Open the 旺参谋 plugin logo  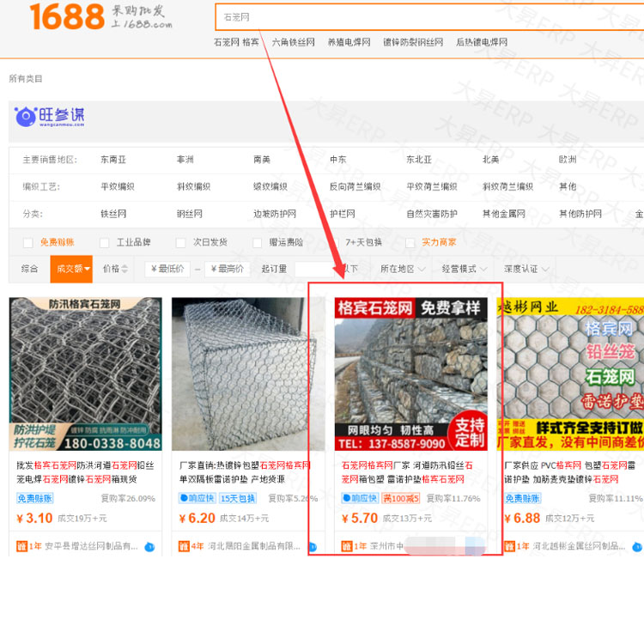point(50,117)
